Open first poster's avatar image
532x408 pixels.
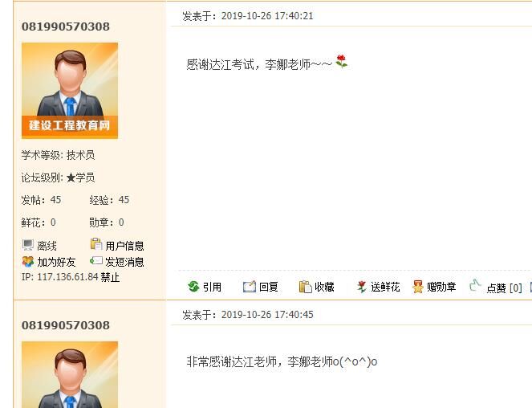(70, 91)
